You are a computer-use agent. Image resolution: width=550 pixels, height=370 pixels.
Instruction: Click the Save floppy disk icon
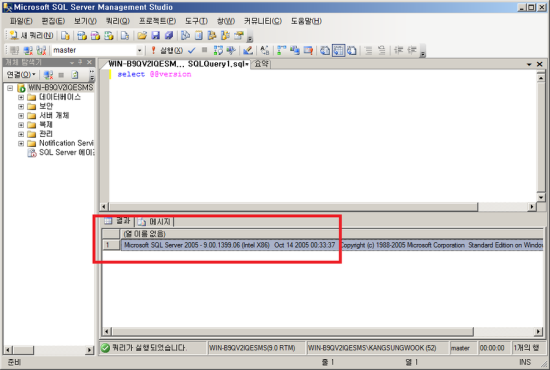155,35
